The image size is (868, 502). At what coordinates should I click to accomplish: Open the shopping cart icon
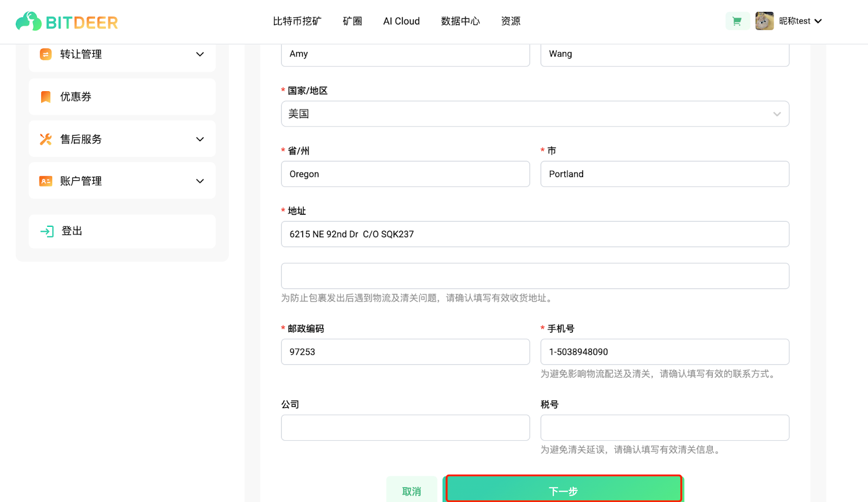coord(737,21)
